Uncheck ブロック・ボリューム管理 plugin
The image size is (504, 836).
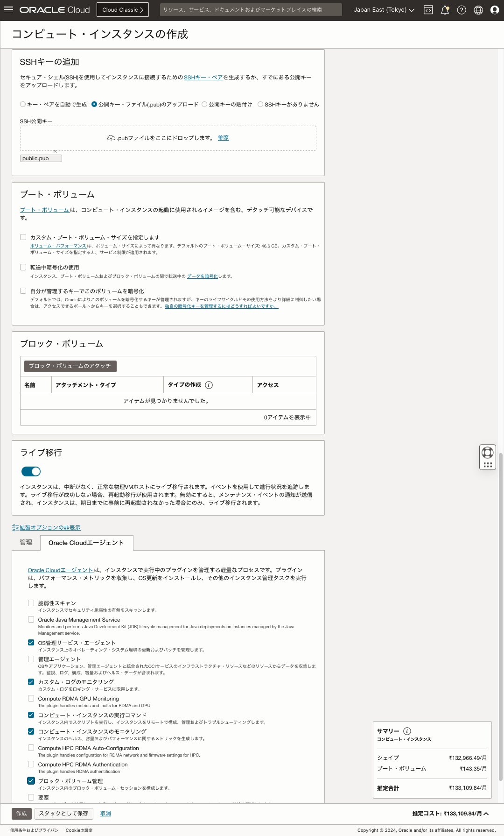click(x=31, y=780)
